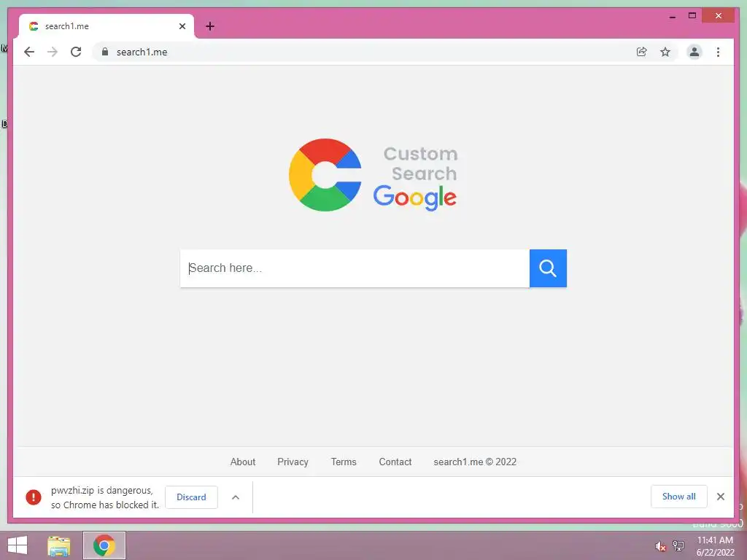Open the Windows Start menu
This screenshot has width=747, height=560.
click(x=18, y=545)
